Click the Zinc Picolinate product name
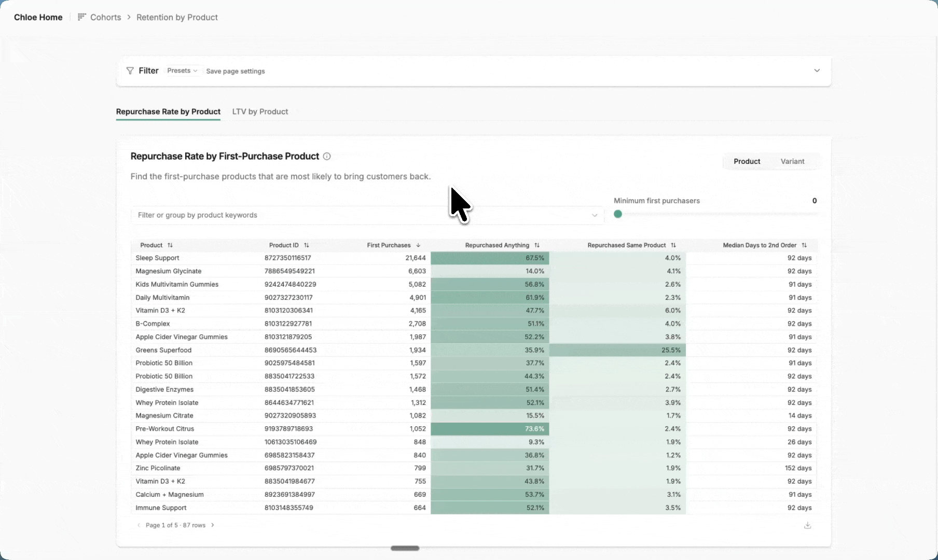This screenshot has height=560, width=938. coord(158,468)
